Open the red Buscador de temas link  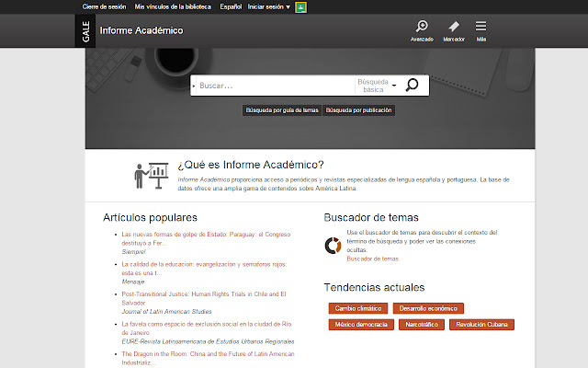372,259
